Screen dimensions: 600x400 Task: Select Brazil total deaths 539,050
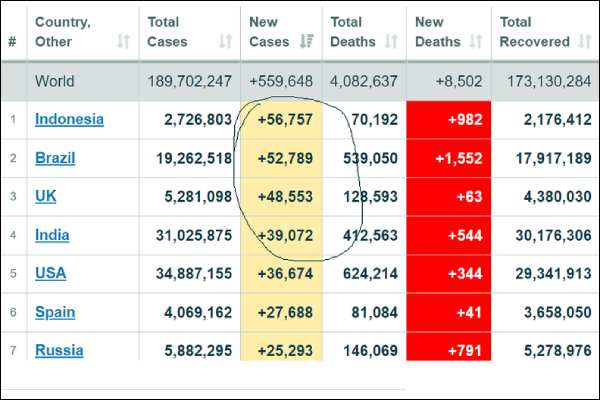tap(370, 158)
